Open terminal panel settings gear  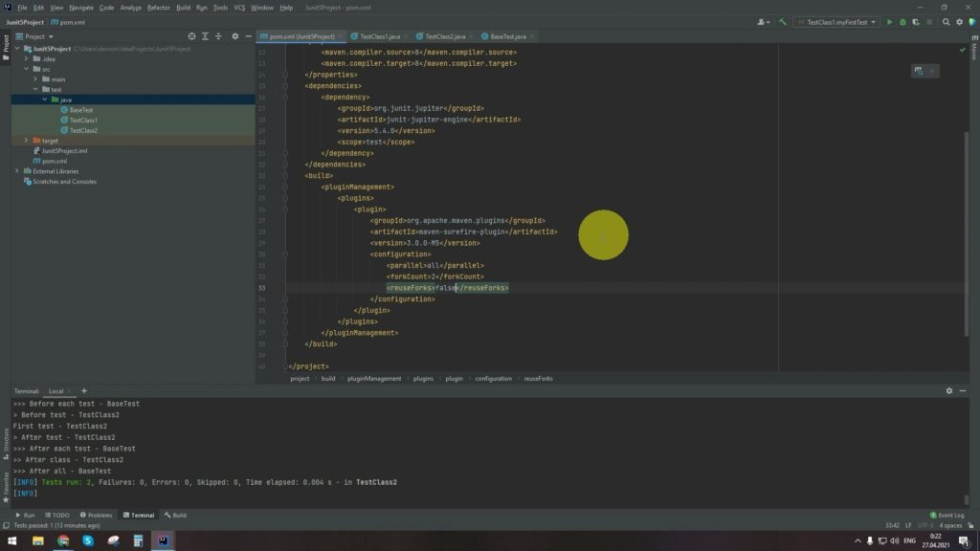pyautogui.click(x=949, y=391)
